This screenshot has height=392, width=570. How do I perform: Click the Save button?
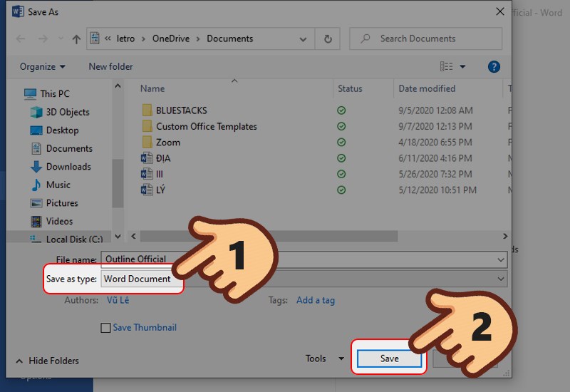point(389,359)
